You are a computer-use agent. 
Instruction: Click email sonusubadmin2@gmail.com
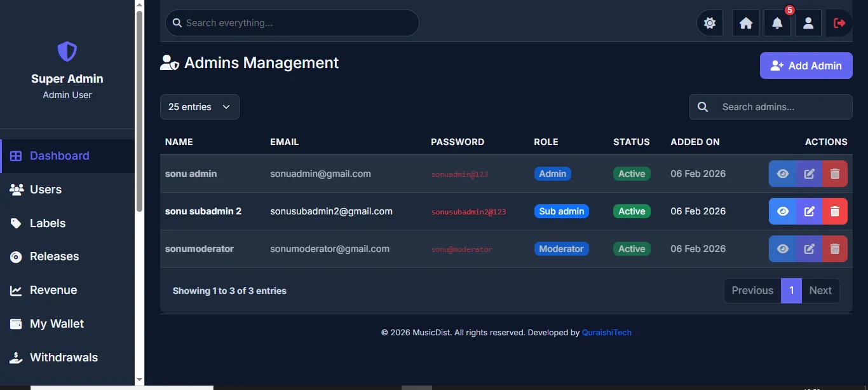pyautogui.click(x=331, y=211)
